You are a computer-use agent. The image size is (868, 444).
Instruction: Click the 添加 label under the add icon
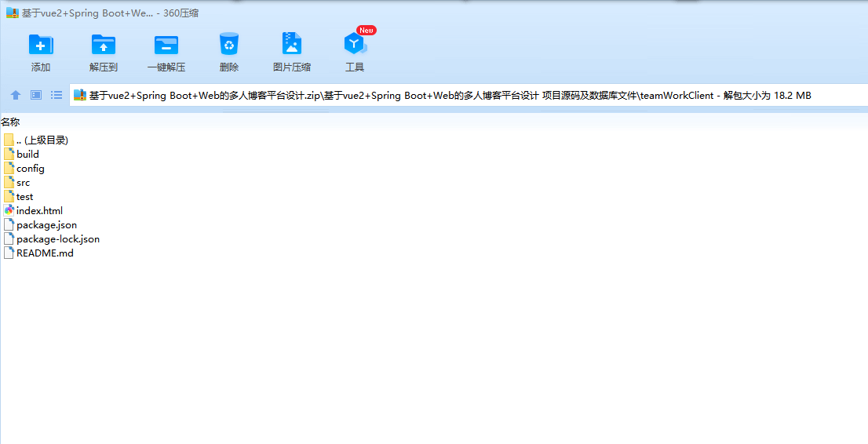[41, 67]
